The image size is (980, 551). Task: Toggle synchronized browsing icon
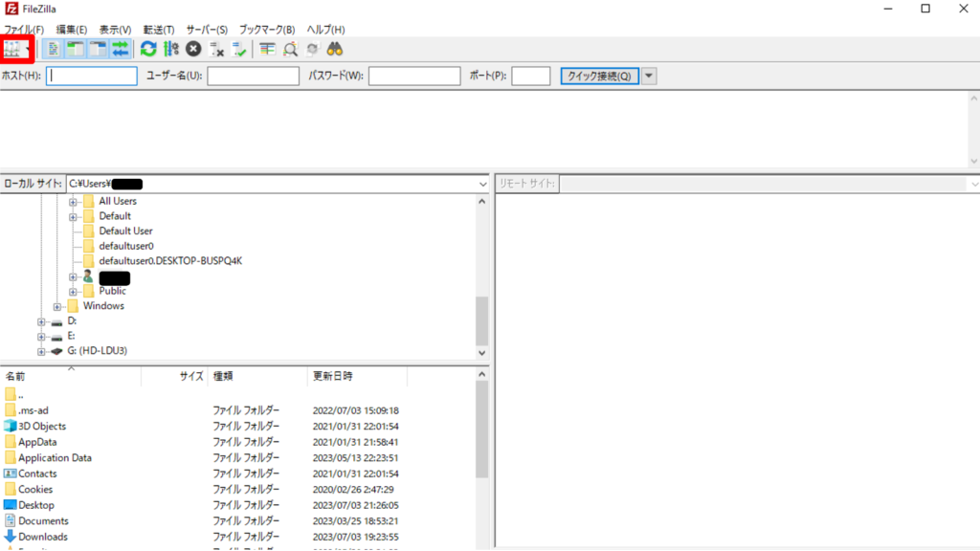click(x=313, y=49)
